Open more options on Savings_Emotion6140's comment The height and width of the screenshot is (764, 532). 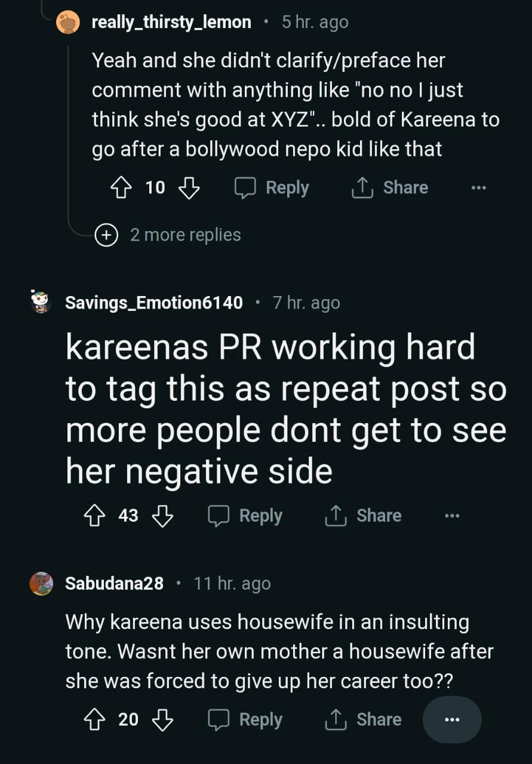point(452,516)
